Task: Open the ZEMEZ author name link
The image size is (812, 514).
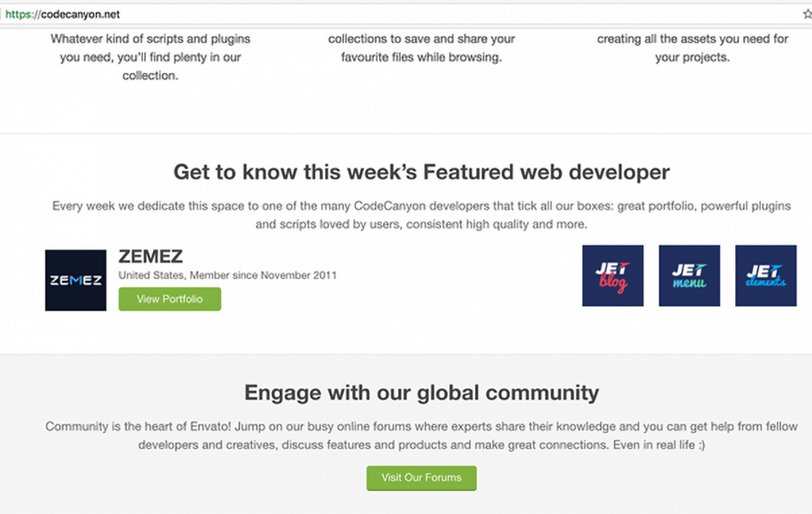Action: pyautogui.click(x=151, y=256)
